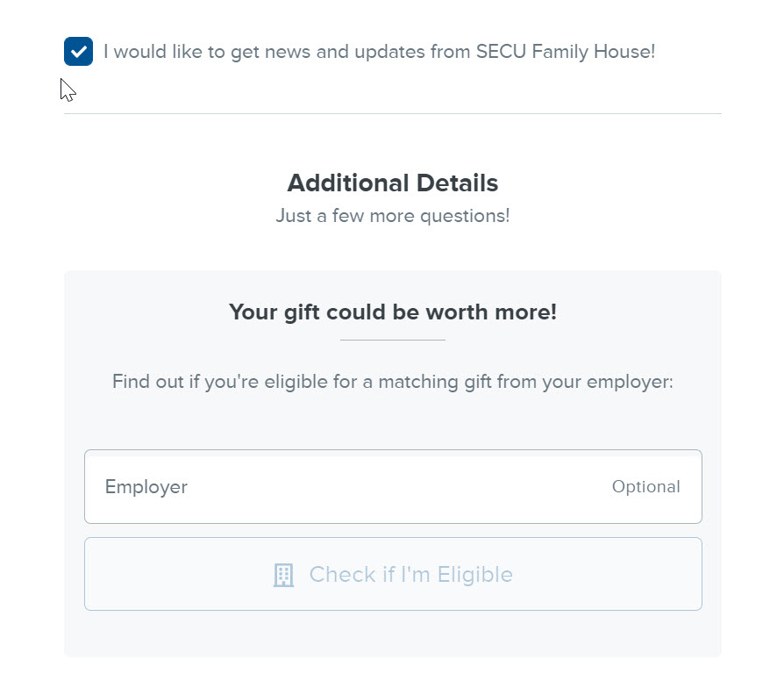
Task: Click 'Just a few more questions!' subtitle
Action: tap(392, 216)
